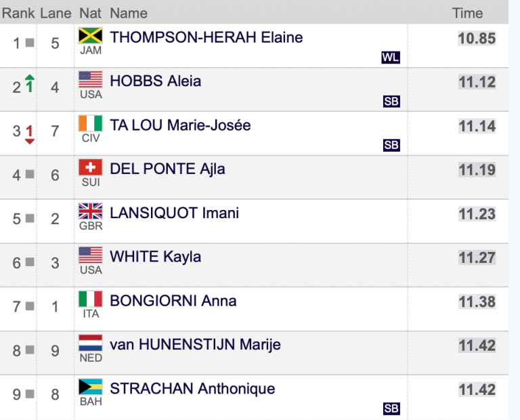Click the Italy flag icon
Viewport: 520px width, 420px height.
[x=91, y=299]
